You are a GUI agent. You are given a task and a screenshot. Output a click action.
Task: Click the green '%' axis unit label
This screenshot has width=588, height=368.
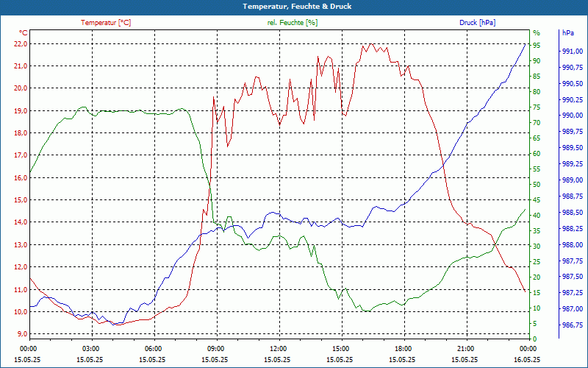[x=537, y=32]
